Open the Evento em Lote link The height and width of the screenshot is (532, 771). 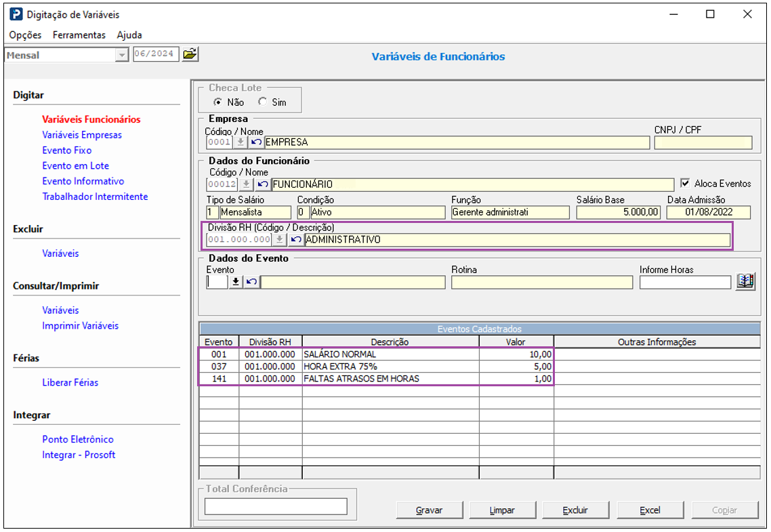tap(75, 165)
